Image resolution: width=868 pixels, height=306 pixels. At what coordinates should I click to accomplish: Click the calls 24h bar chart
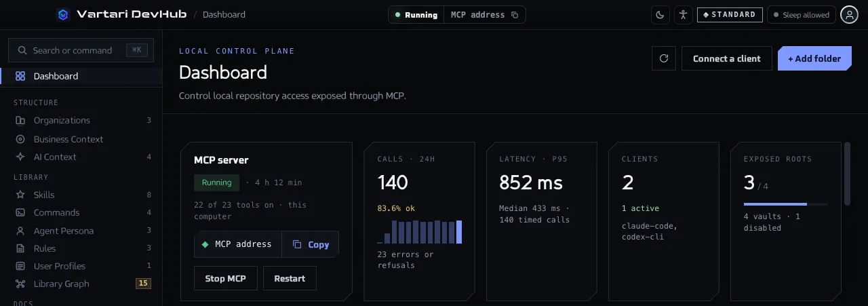tap(420, 231)
